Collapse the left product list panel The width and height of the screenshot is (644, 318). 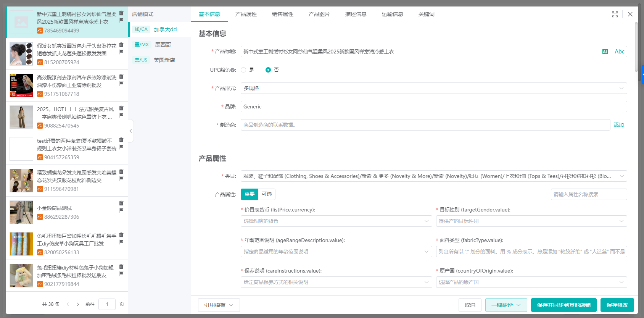tap(130, 131)
